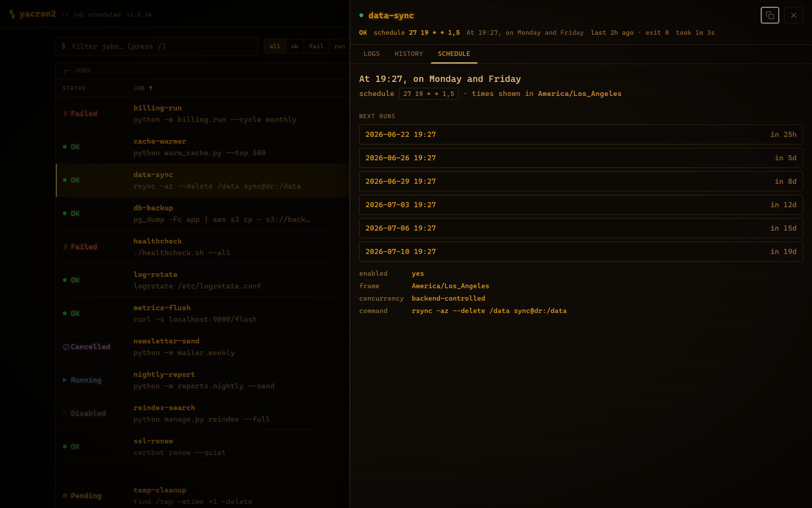Screen dimensions: 812x508
Task: Click 'python -m billing.run --cycle monthly' command
Action: (x=215, y=120)
